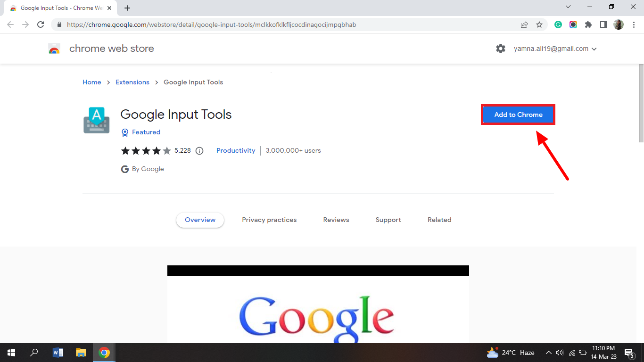Click the share icon in the address bar
This screenshot has height=362, width=644.
[524, 25]
